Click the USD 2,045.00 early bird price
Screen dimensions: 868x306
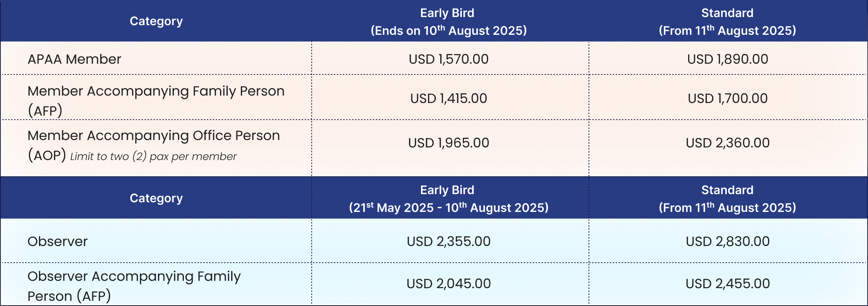click(448, 284)
